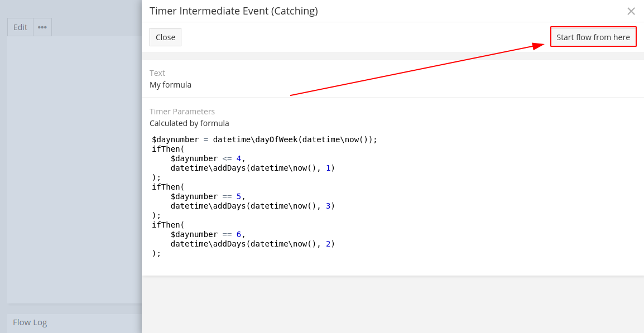644x333 pixels.
Task: Click the addDays line that adds 2 days
Action: (x=252, y=244)
